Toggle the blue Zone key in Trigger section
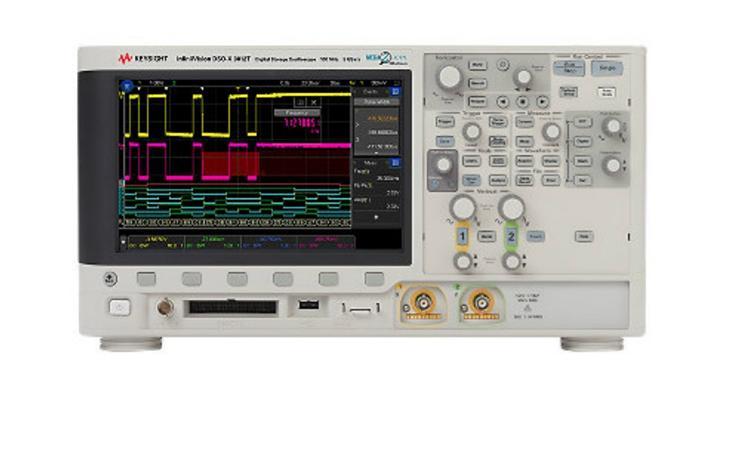This screenshot has width=733, height=450. [445, 141]
